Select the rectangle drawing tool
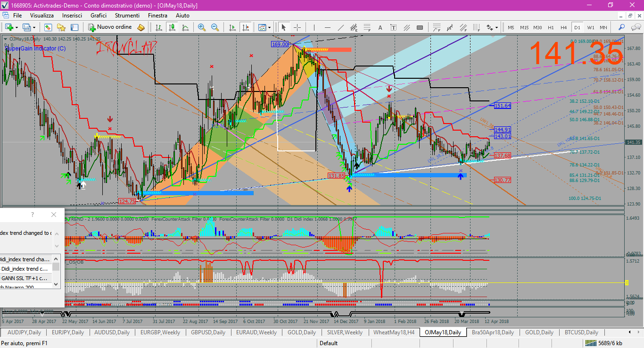This screenshot has width=644, height=348. [x=420, y=27]
